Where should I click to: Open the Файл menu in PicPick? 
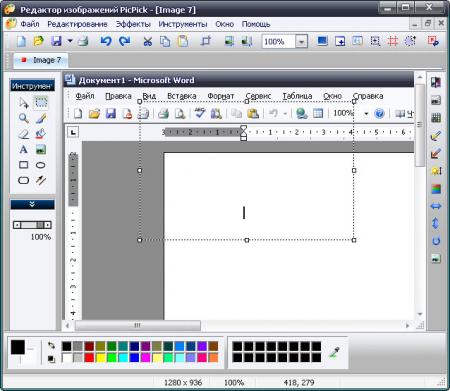[x=30, y=24]
